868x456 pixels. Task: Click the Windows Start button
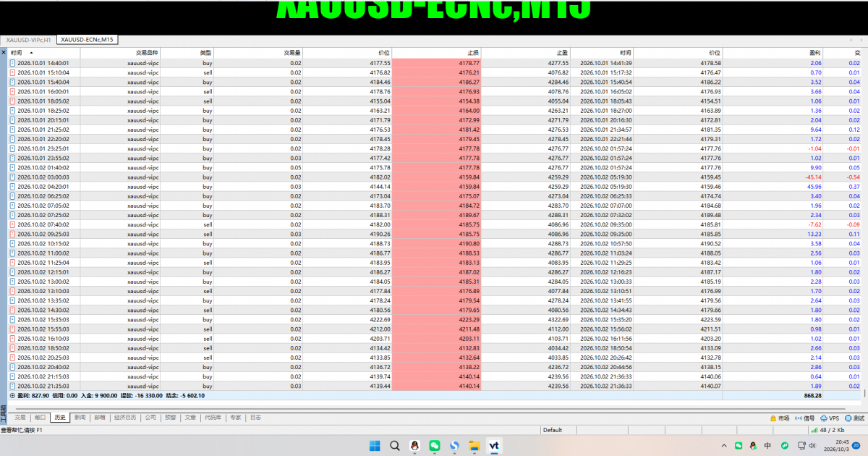[x=374, y=445]
